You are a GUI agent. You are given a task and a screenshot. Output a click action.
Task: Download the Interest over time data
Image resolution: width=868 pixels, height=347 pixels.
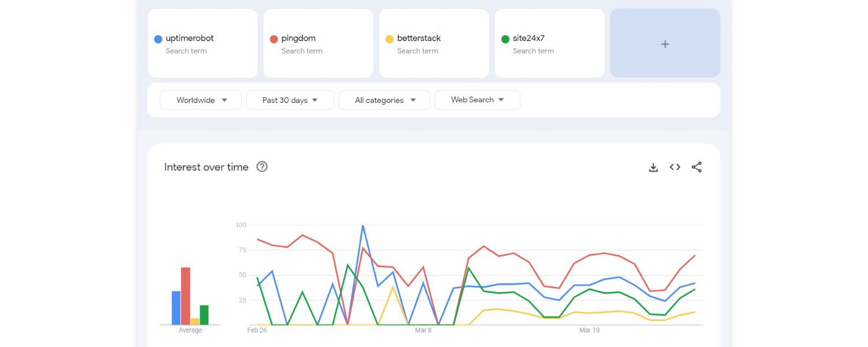click(x=653, y=167)
